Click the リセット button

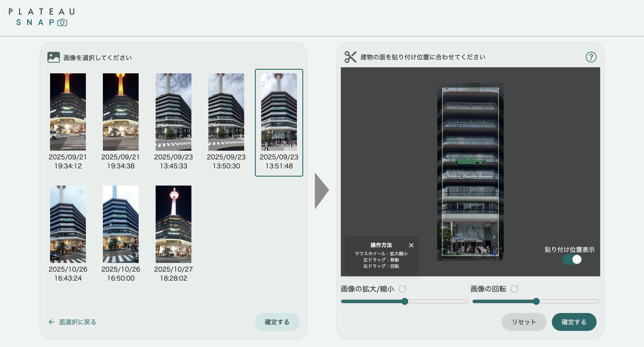tap(524, 322)
